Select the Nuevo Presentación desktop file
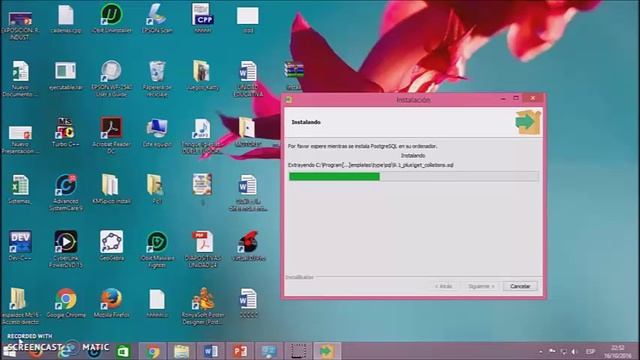The image size is (640, 360). click(20, 139)
